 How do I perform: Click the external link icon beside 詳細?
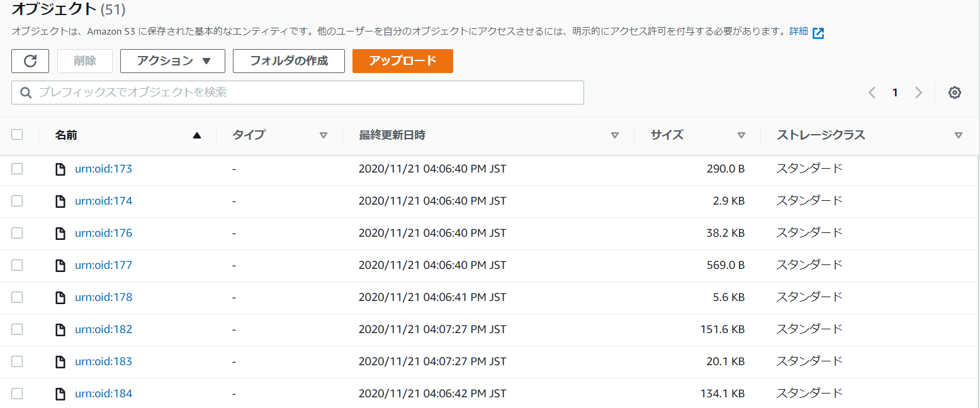pyautogui.click(x=818, y=33)
